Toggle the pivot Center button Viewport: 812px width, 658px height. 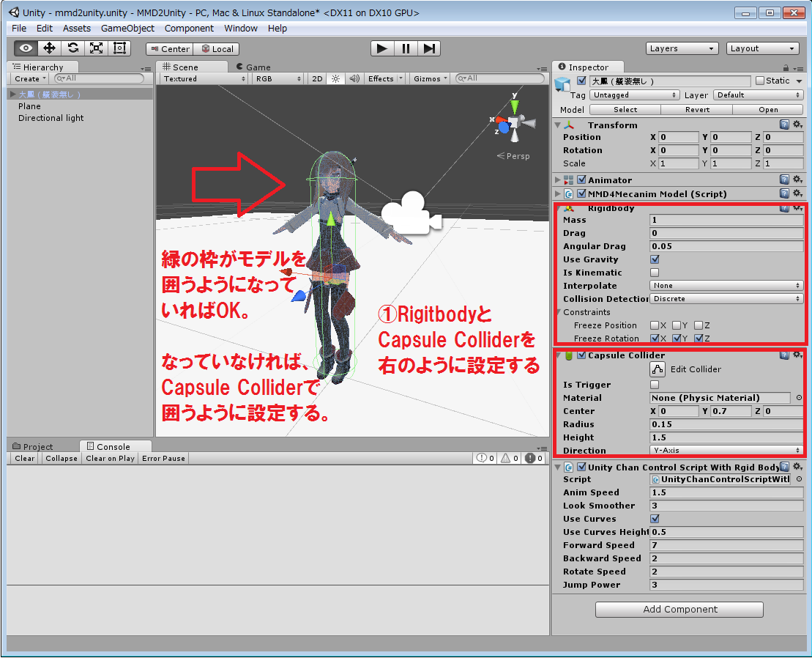169,49
